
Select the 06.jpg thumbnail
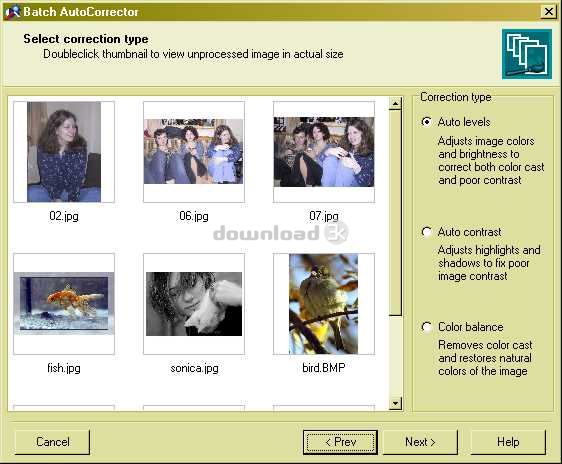point(194,152)
